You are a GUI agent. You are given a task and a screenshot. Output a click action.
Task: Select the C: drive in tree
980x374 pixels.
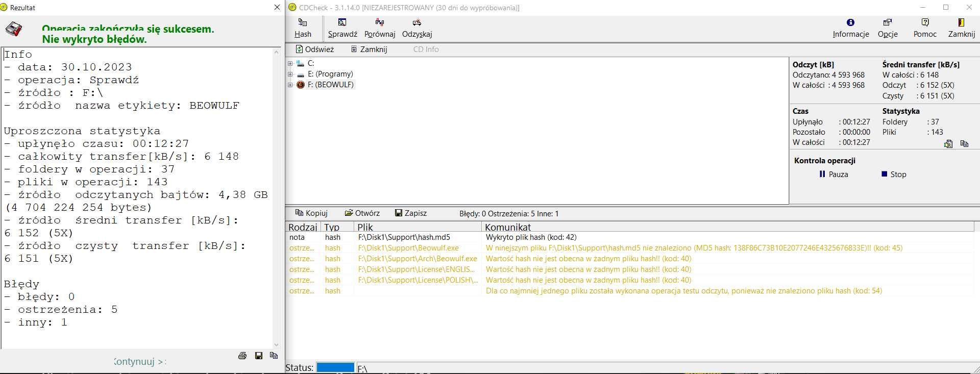point(310,63)
